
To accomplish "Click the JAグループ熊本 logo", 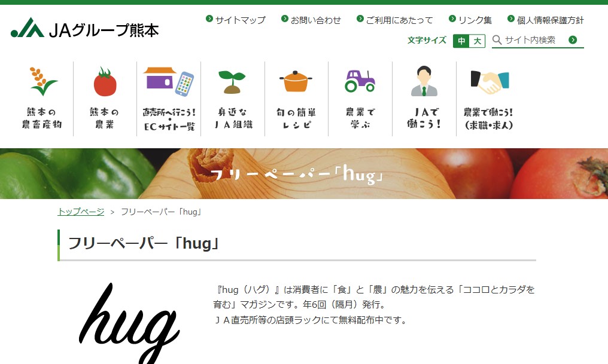I will point(84,28).
